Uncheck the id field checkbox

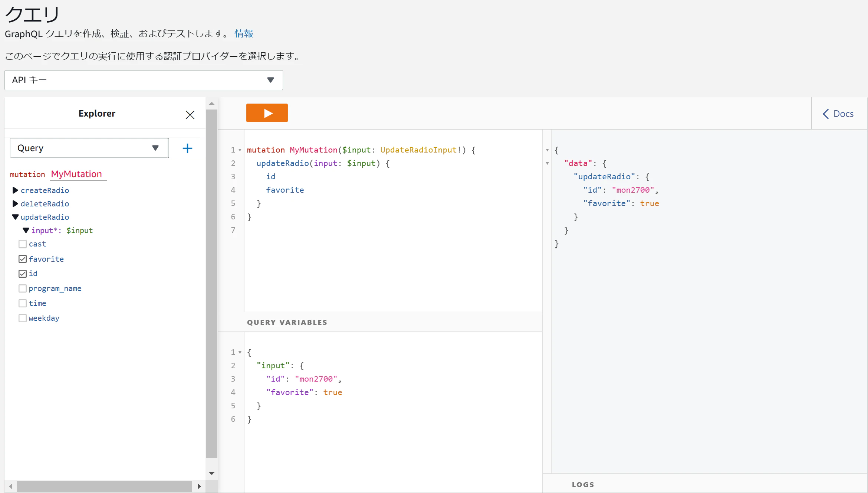point(23,274)
